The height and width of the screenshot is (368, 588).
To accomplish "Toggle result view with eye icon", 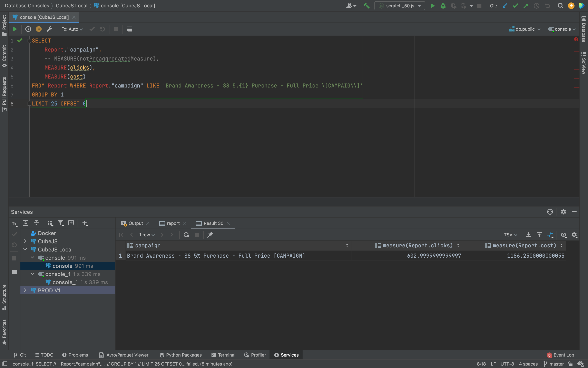I will point(563,235).
